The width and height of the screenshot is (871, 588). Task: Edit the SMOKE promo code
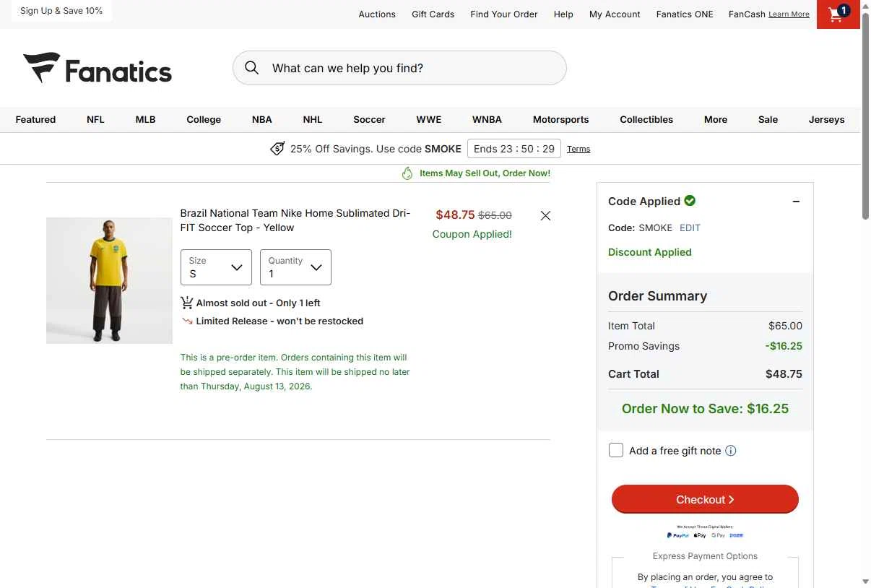pyautogui.click(x=690, y=228)
